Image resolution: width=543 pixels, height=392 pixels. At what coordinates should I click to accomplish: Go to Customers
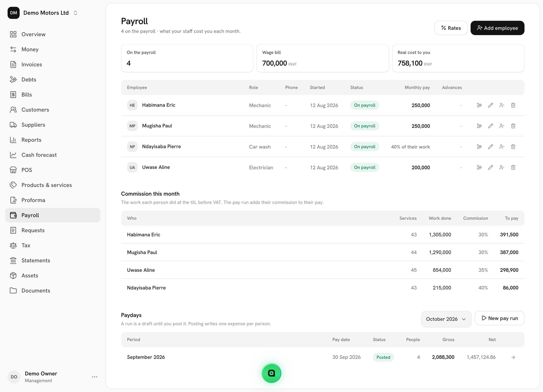(x=53, y=110)
